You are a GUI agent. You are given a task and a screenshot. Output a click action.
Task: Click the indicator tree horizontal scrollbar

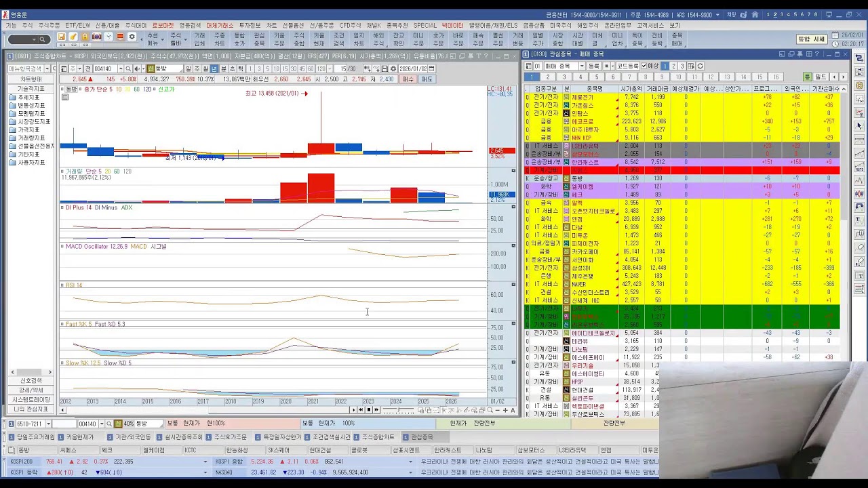coord(31,372)
